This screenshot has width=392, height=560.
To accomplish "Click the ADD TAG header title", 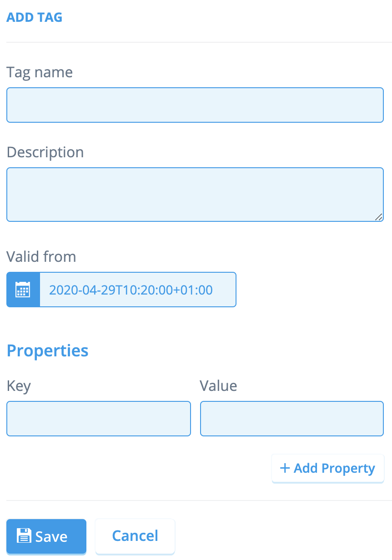I will tap(34, 17).
